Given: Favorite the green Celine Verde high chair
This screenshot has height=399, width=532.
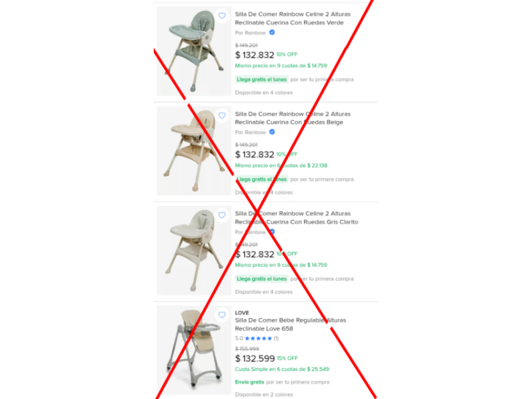Looking at the screenshot, I should tap(222, 16).
